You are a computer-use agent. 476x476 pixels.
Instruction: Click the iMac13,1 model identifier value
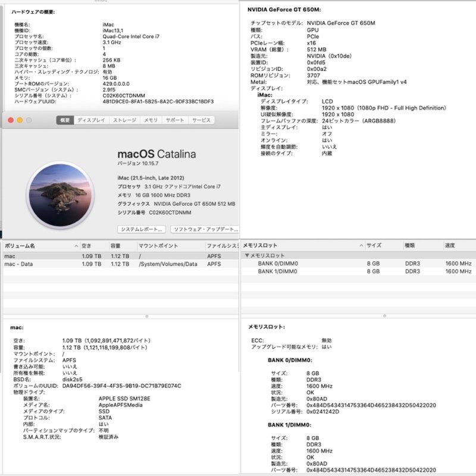pyautogui.click(x=112, y=30)
